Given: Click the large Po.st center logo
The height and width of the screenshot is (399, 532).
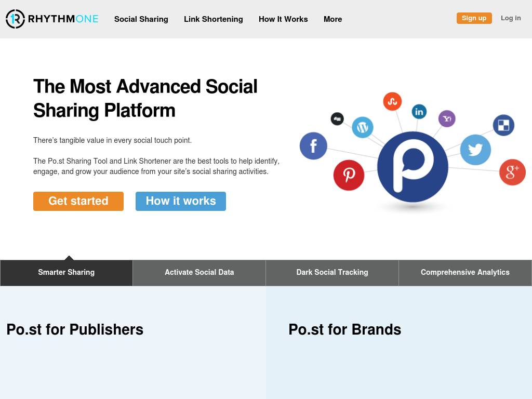Looking at the screenshot, I should [413, 167].
